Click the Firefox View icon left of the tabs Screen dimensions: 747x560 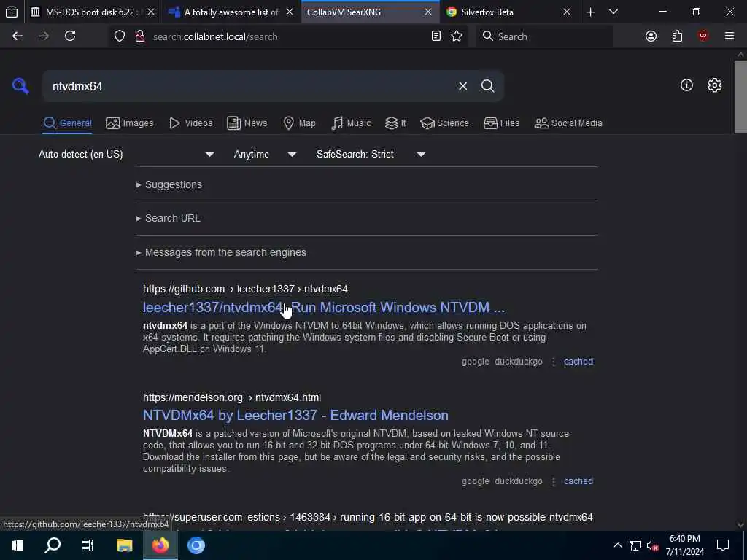pos(12,12)
